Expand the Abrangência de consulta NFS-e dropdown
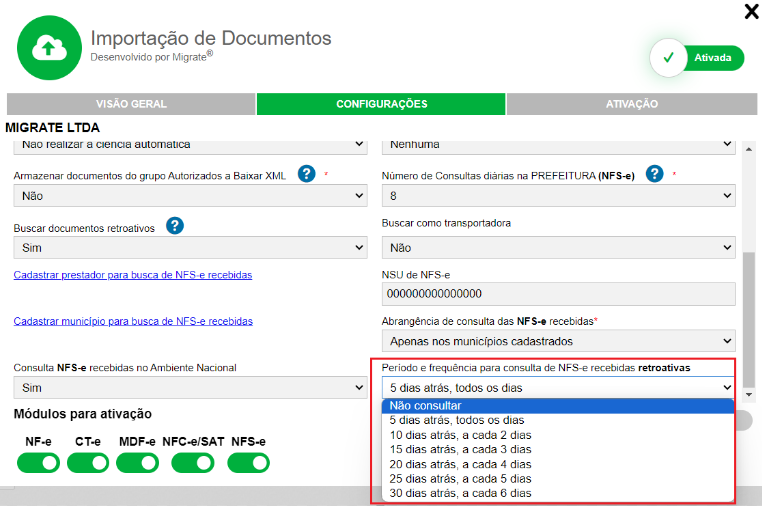This screenshot has width=763, height=506. point(558,340)
